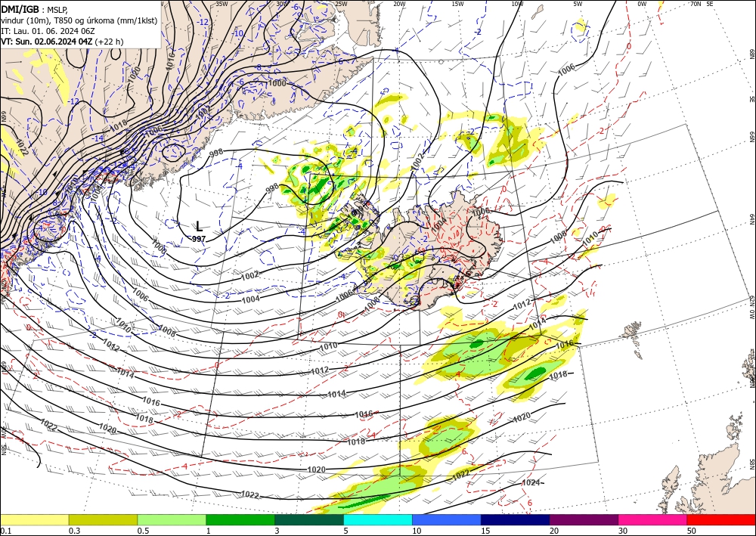This screenshot has width=756, height=536.
Task: Pick the blue 10 mm legend swatch
Action: [x=447, y=519]
